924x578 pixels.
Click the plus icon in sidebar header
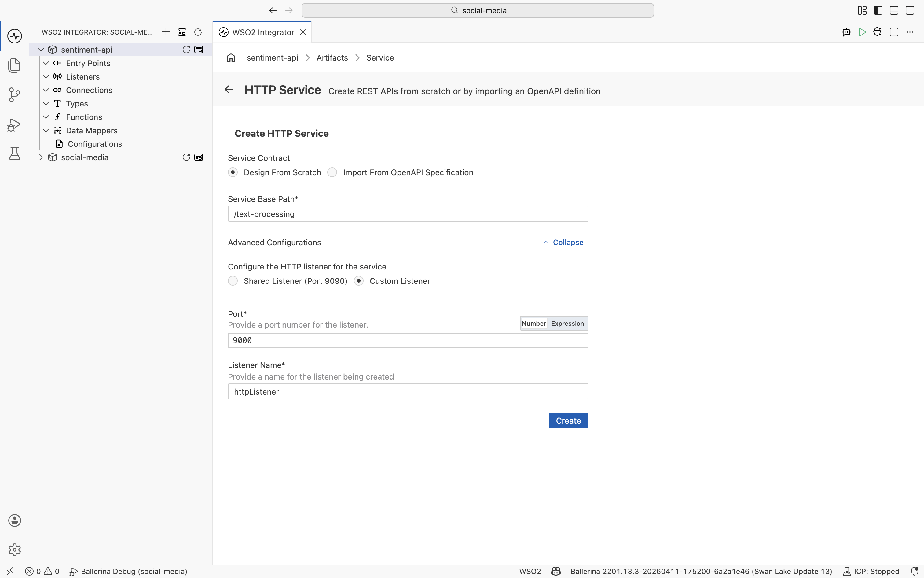coord(166,32)
